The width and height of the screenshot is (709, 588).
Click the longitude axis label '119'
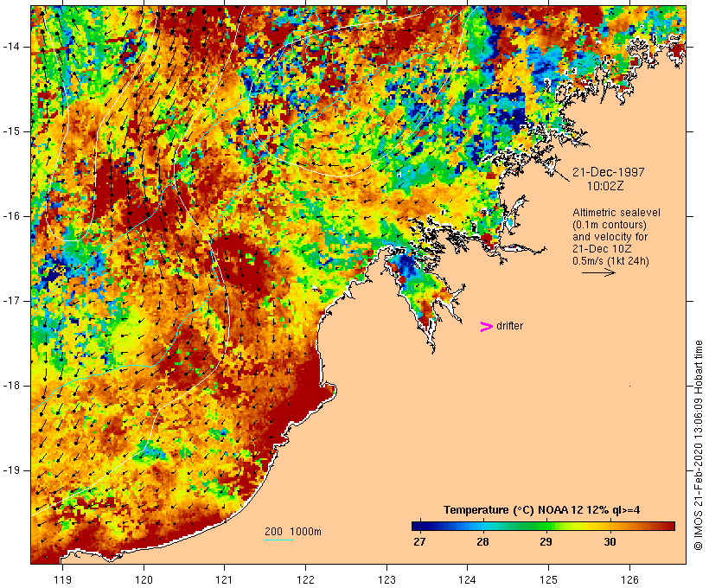[62, 579]
